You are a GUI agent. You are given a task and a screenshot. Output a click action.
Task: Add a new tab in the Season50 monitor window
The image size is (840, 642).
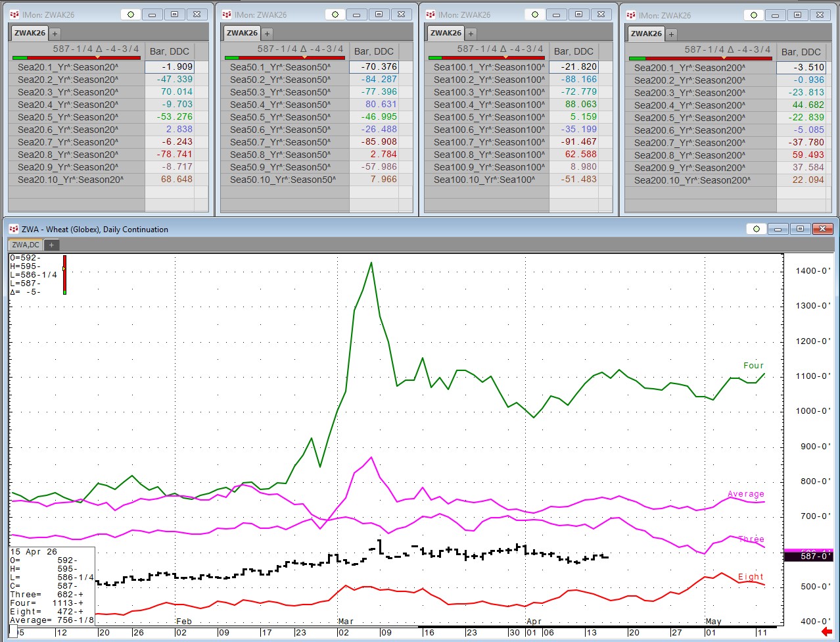click(268, 33)
